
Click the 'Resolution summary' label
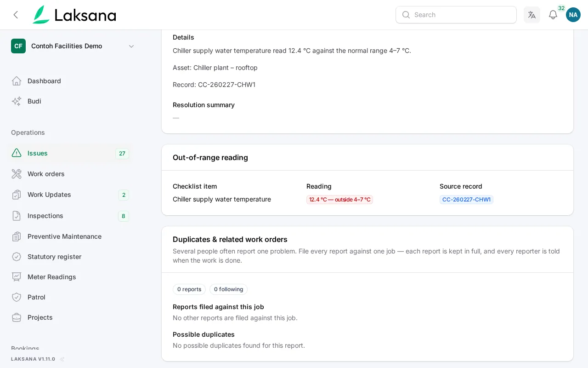pyautogui.click(x=204, y=105)
